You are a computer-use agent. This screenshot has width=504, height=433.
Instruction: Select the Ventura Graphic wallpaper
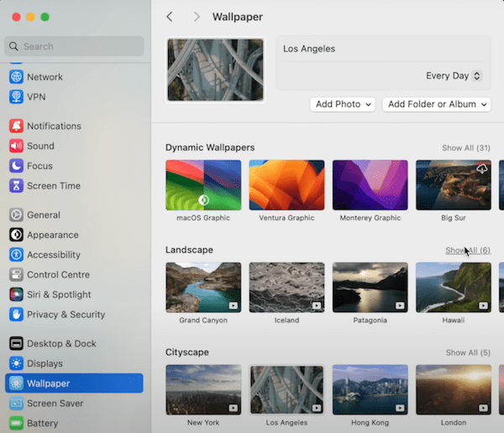click(286, 185)
